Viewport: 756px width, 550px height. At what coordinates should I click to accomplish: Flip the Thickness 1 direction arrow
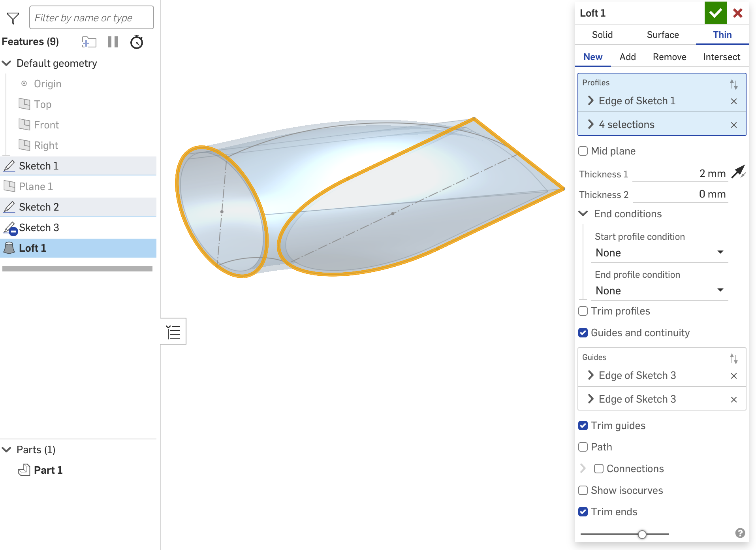point(738,172)
